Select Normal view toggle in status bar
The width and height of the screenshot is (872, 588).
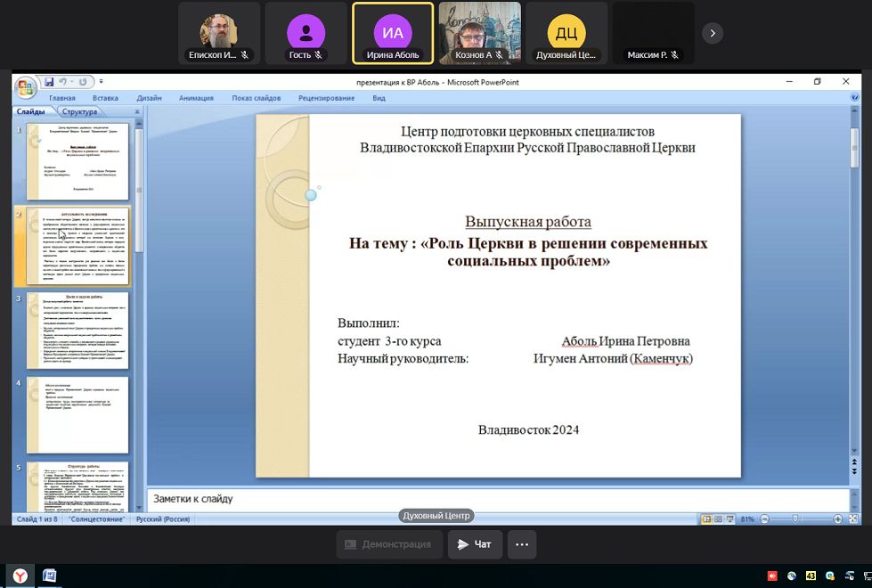[x=706, y=519]
